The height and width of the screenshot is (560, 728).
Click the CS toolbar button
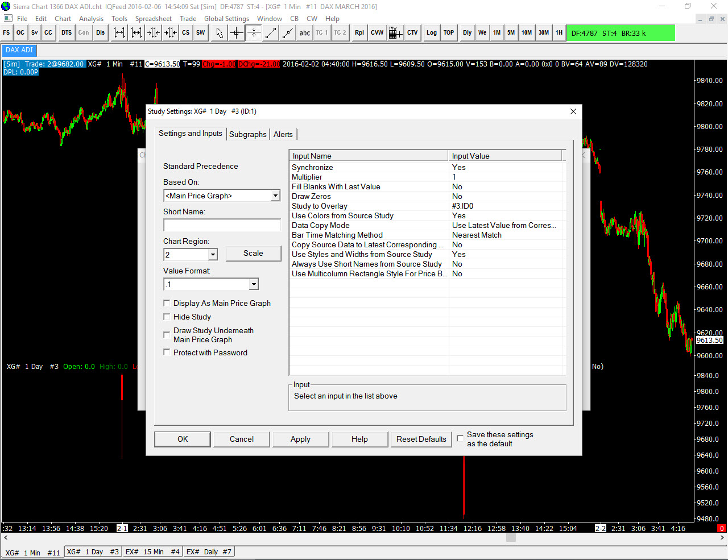click(186, 33)
